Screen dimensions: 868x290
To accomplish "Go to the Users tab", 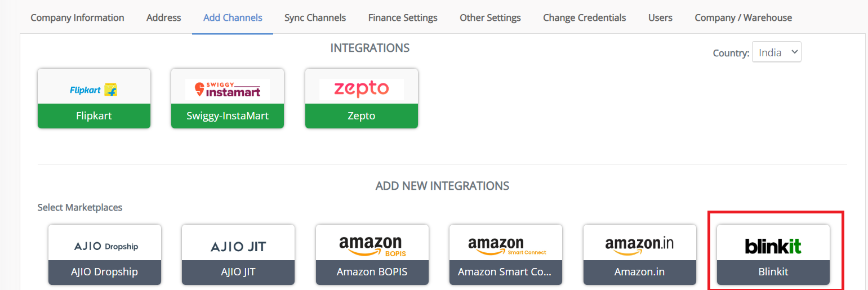I will [x=660, y=17].
